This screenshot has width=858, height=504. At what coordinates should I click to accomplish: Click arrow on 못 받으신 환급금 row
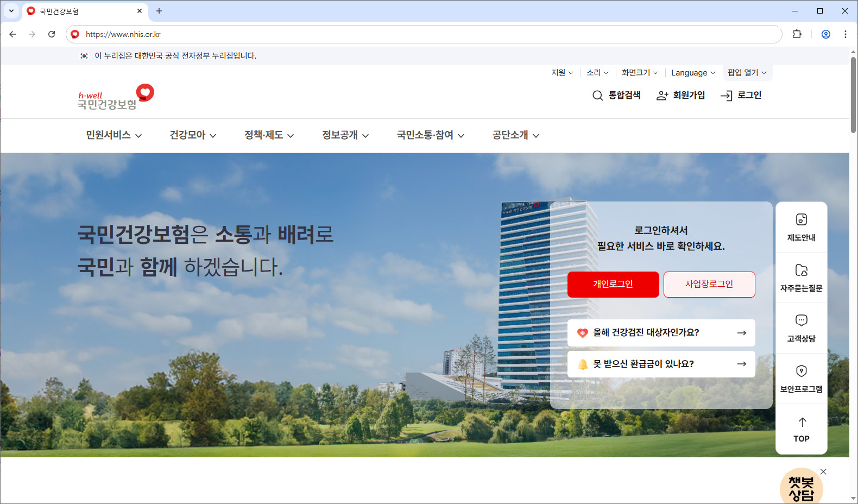point(742,364)
